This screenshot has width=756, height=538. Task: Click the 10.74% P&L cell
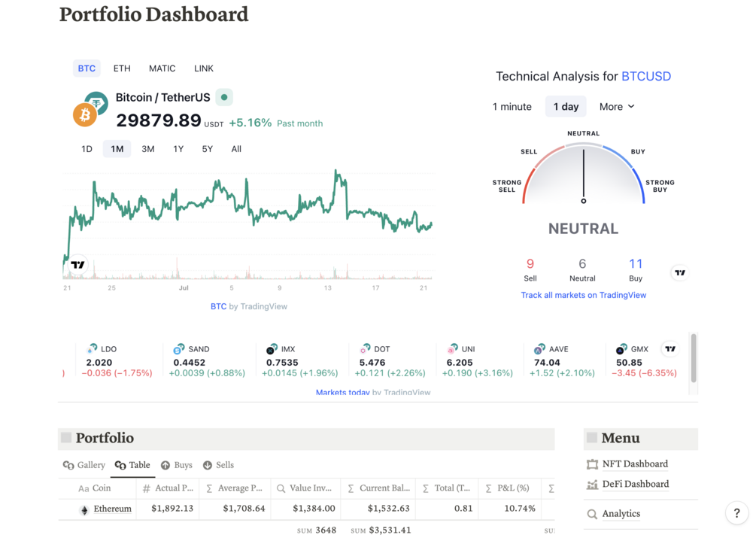coord(509,509)
